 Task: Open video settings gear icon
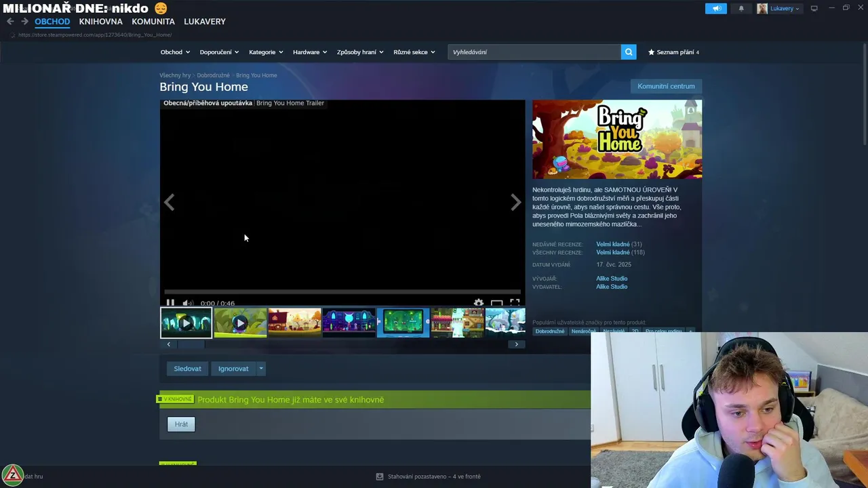(479, 303)
